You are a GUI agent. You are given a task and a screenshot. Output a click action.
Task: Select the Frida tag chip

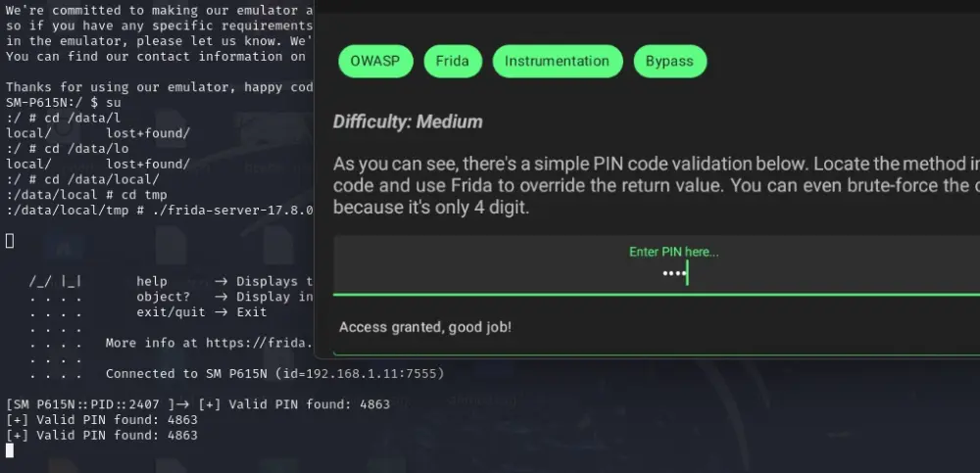pos(453,62)
